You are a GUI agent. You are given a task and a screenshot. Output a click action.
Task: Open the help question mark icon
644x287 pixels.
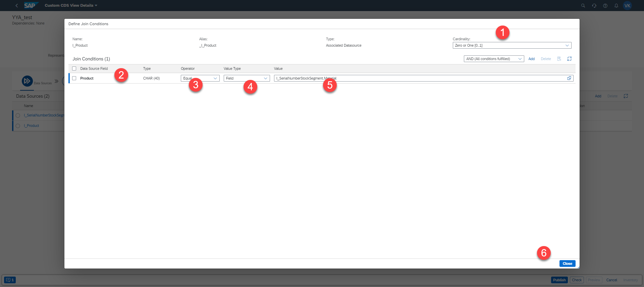point(605,6)
